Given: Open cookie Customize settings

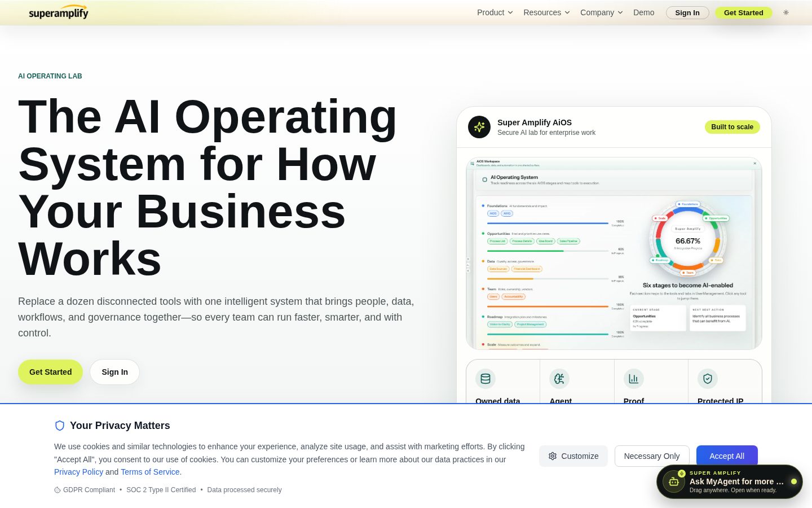Looking at the screenshot, I should pos(573,456).
